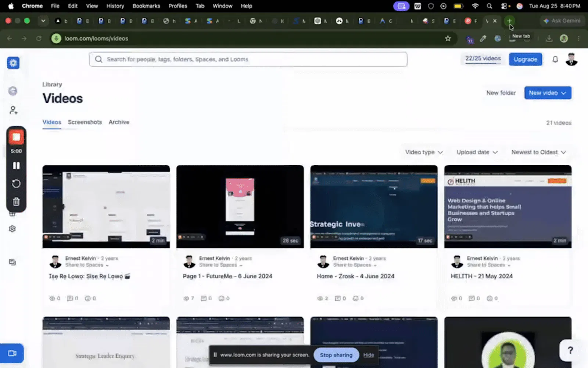This screenshot has height=368, width=588.
Task: Click the blue camera record button
Action: click(12, 353)
